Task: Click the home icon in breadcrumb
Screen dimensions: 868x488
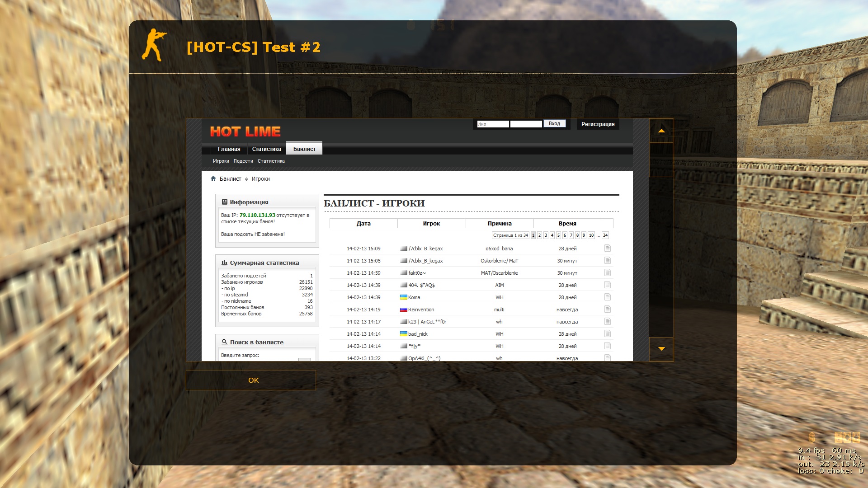Action: (x=213, y=178)
